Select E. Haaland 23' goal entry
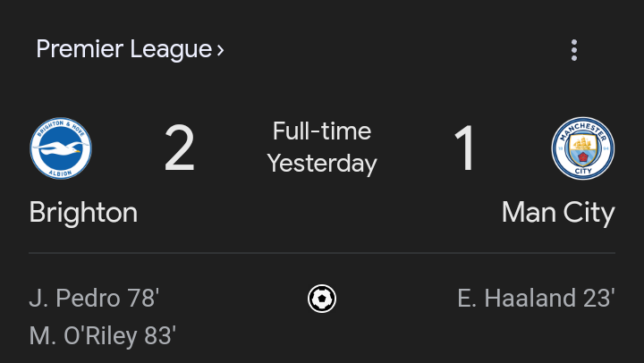Screen dimensions: 644x363 coord(536,298)
